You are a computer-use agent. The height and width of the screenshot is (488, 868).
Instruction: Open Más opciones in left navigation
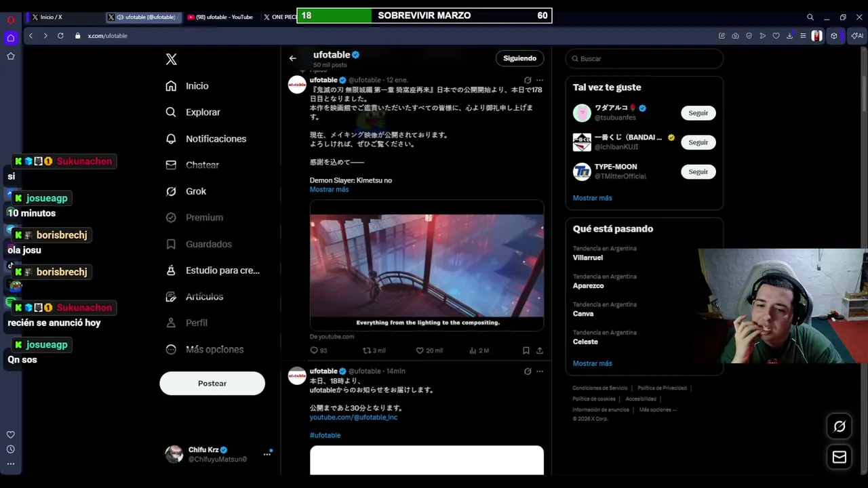coord(205,350)
